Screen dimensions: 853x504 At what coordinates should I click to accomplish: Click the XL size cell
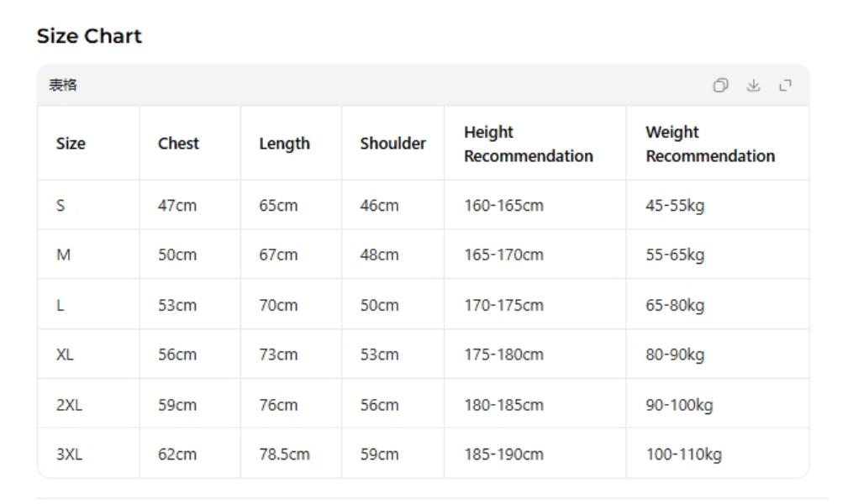coord(66,354)
